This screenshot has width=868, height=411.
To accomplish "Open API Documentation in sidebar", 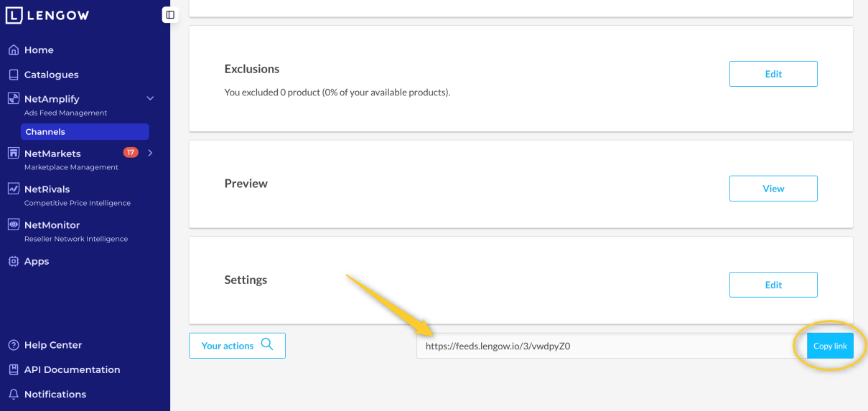I will (x=72, y=370).
